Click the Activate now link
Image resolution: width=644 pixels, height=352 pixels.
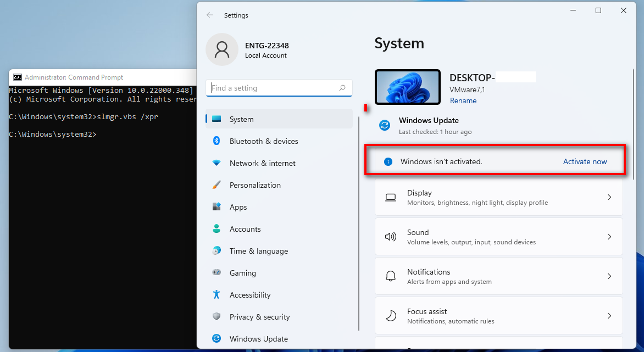(585, 161)
